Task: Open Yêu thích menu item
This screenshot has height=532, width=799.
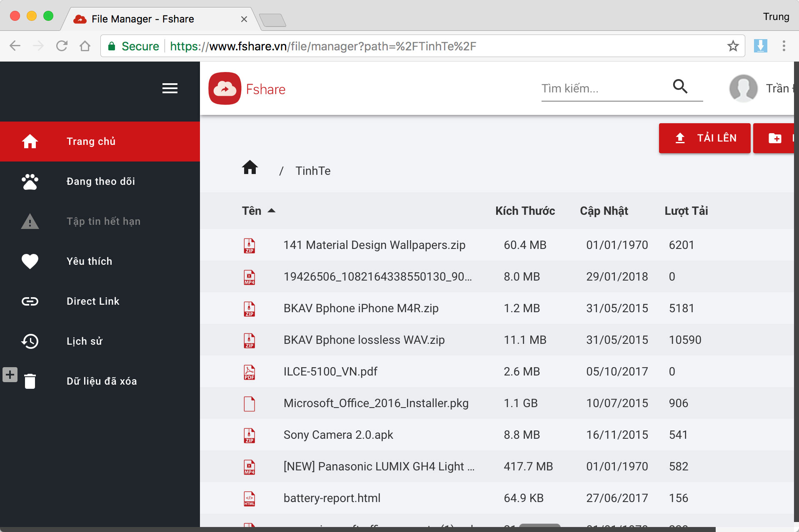Action: click(x=100, y=261)
